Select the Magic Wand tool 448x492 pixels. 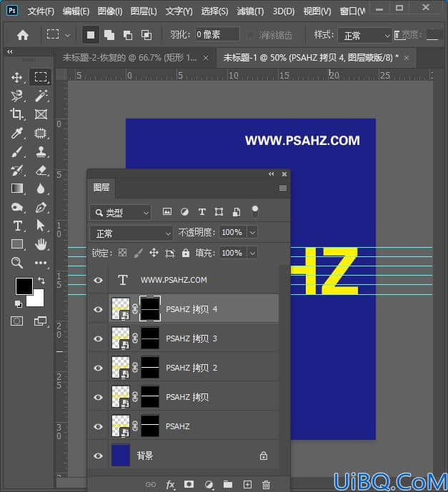pos(41,96)
